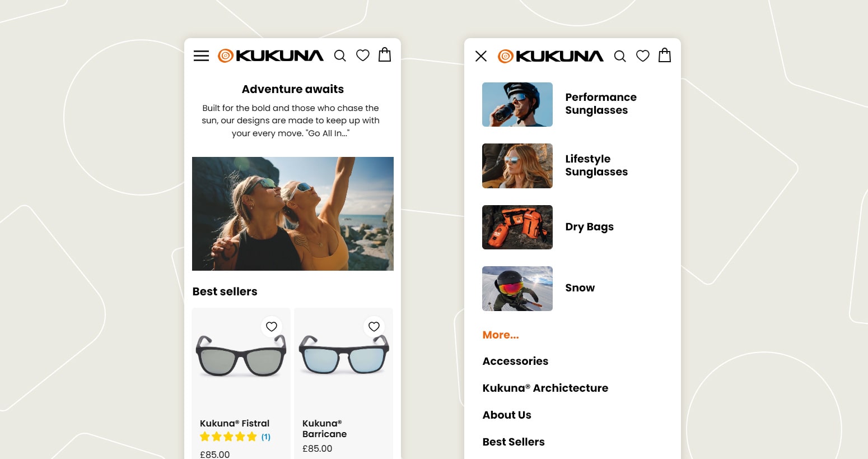Click search icon in right menu header
The image size is (868, 459).
(x=620, y=56)
